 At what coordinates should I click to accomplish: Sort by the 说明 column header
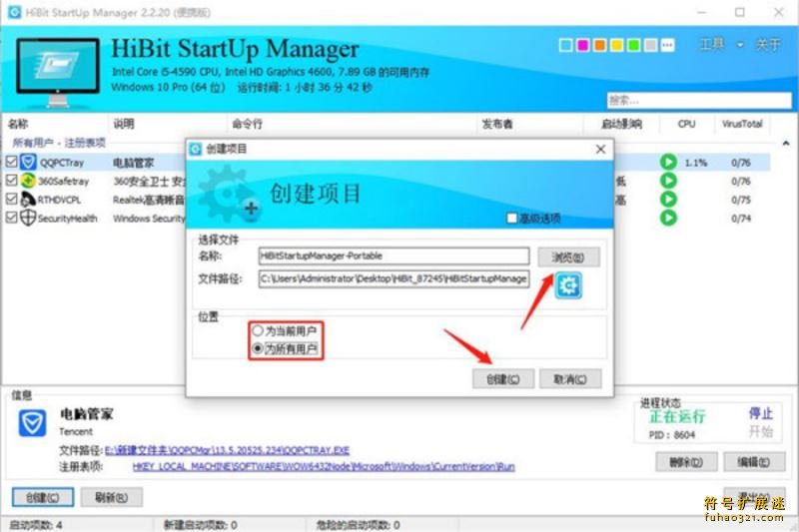[124, 124]
